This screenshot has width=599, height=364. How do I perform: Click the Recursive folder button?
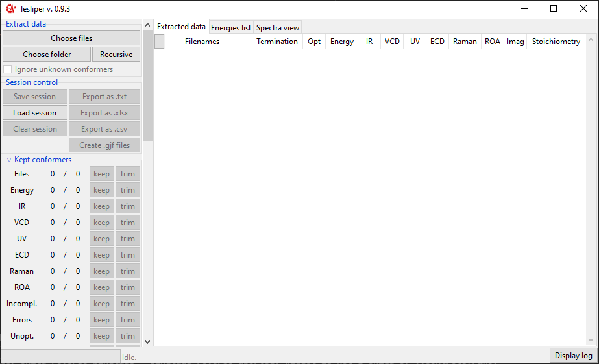tap(116, 55)
